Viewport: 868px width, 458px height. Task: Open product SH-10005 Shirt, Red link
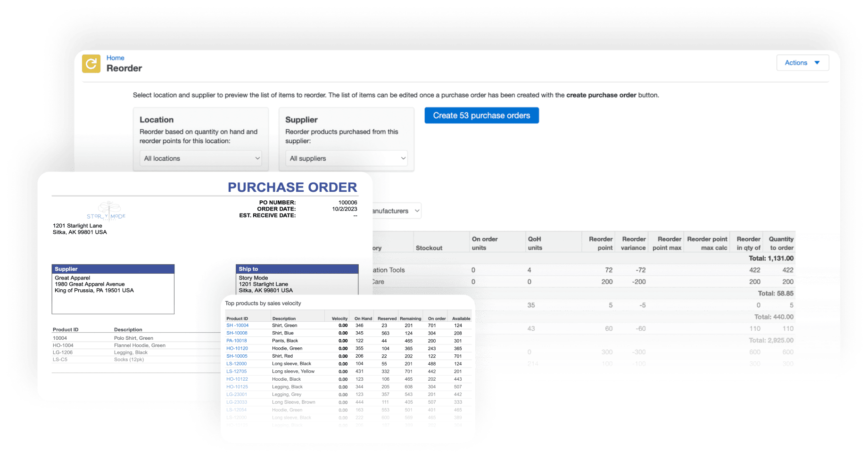click(237, 356)
